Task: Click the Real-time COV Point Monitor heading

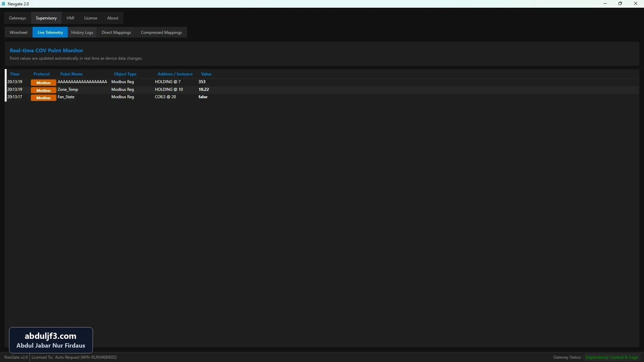Action: [x=46, y=51]
